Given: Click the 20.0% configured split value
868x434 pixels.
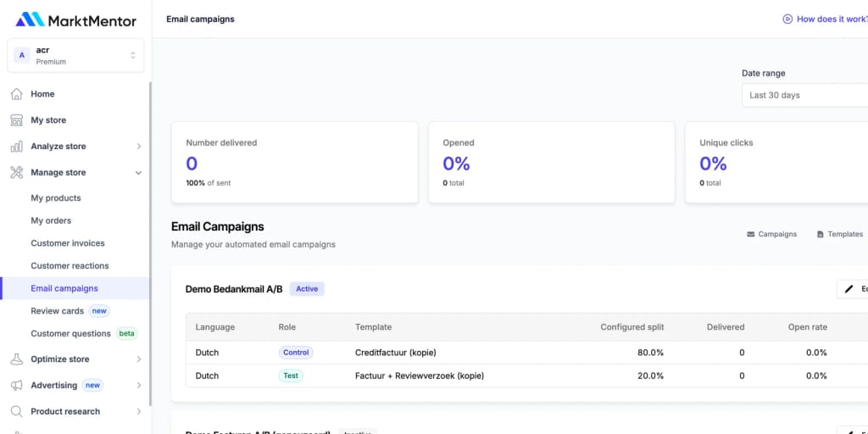Looking at the screenshot, I should 650,376.
